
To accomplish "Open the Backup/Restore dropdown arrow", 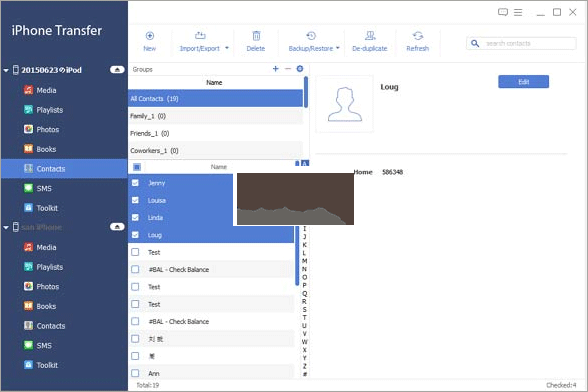I will [x=338, y=48].
